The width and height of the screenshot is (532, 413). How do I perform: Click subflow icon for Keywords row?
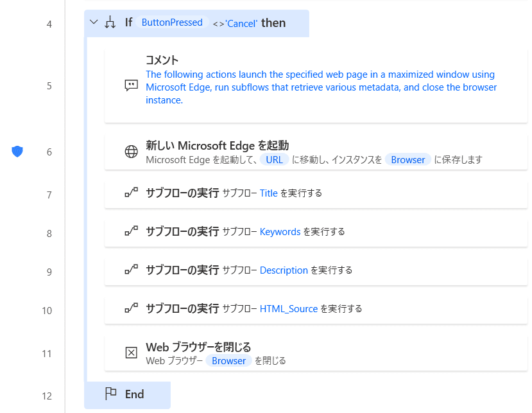132,231
